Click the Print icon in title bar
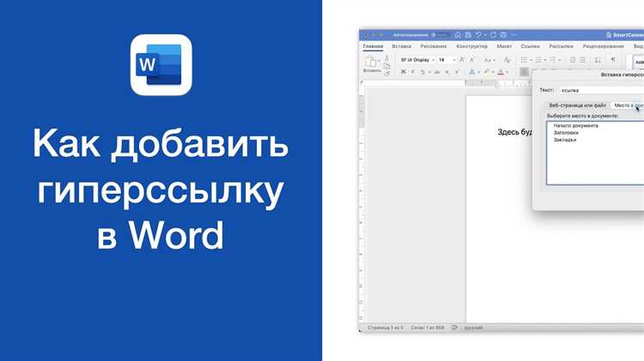 (x=503, y=35)
